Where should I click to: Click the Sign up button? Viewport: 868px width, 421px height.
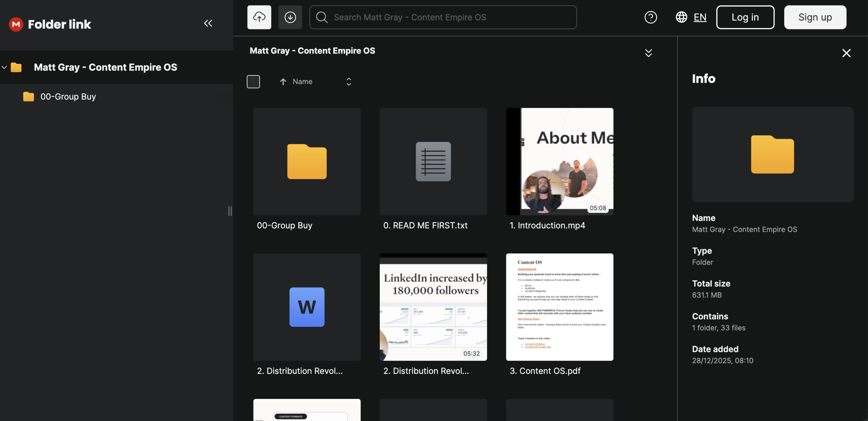815,17
